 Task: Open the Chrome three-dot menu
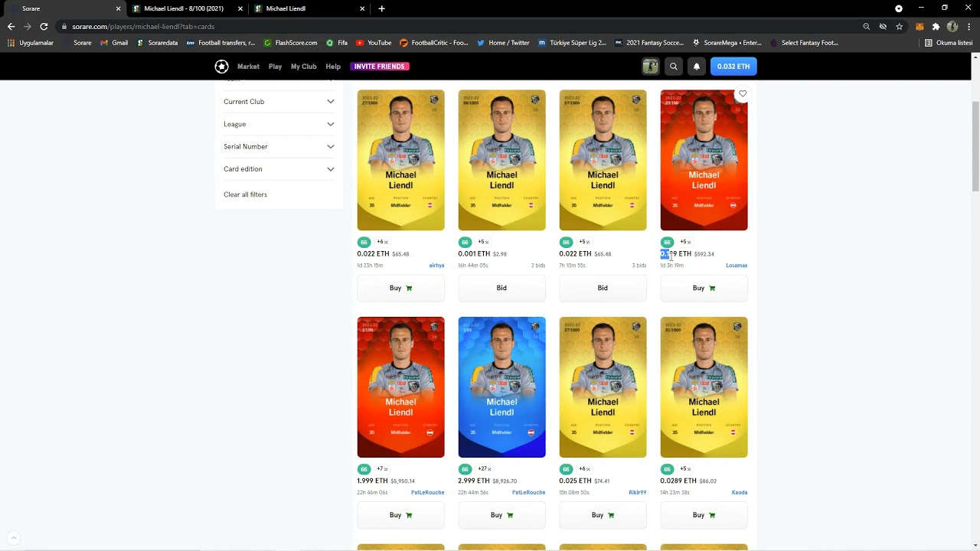click(969, 26)
